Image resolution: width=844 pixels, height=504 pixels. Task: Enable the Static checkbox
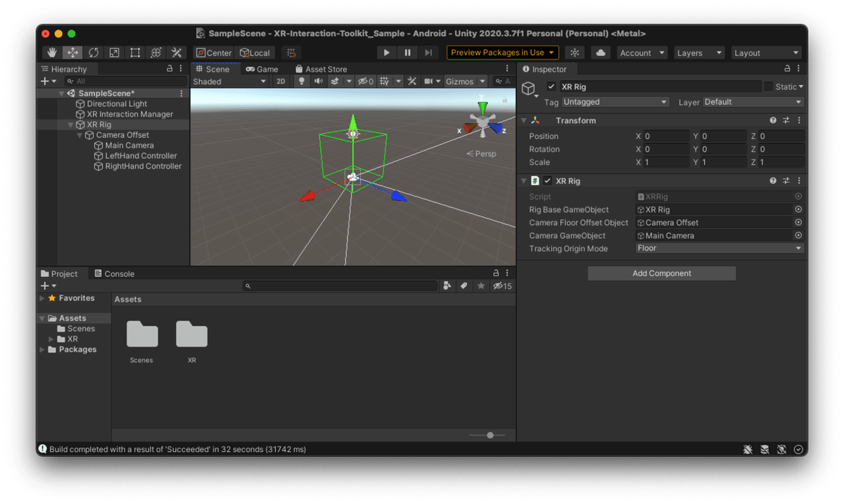click(x=768, y=86)
